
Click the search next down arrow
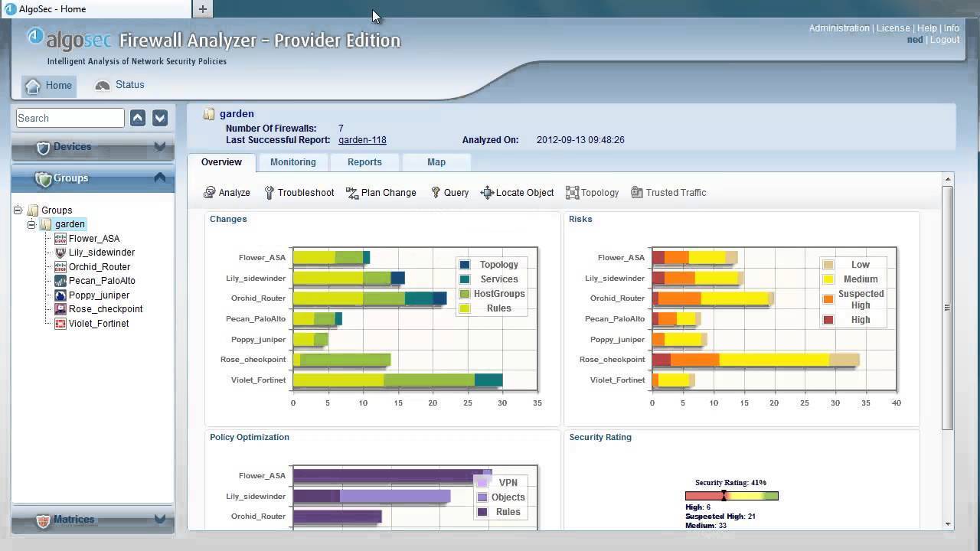tap(160, 118)
